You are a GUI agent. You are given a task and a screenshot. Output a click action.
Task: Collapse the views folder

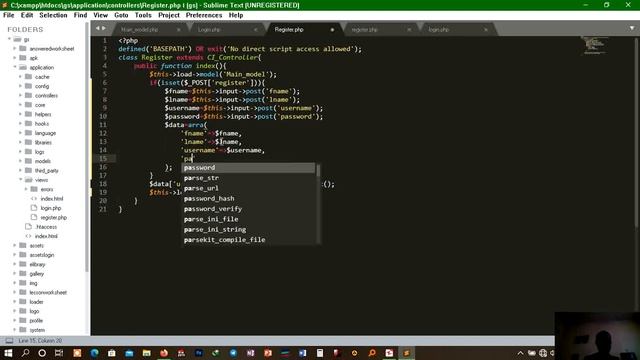pos(20,180)
